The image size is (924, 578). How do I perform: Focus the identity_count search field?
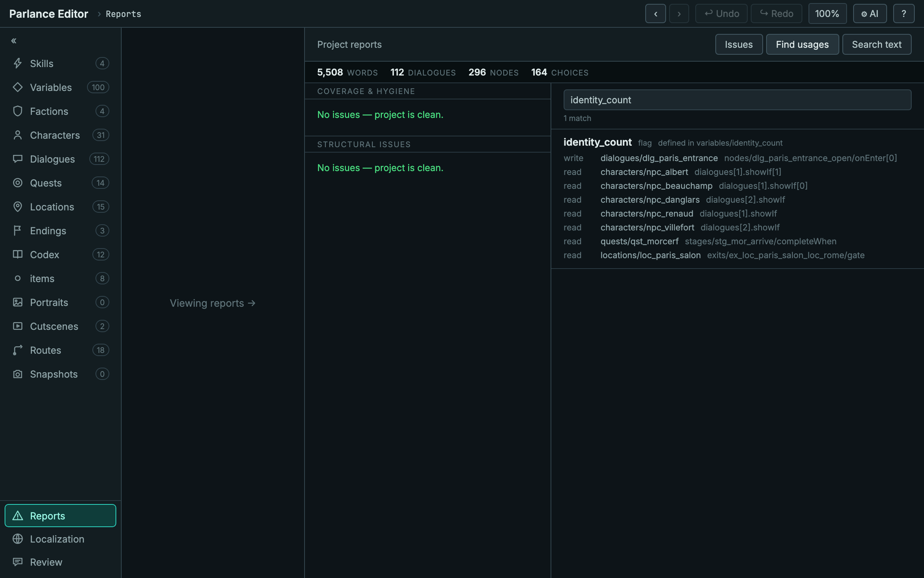pyautogui.click(x=737, y=100)
